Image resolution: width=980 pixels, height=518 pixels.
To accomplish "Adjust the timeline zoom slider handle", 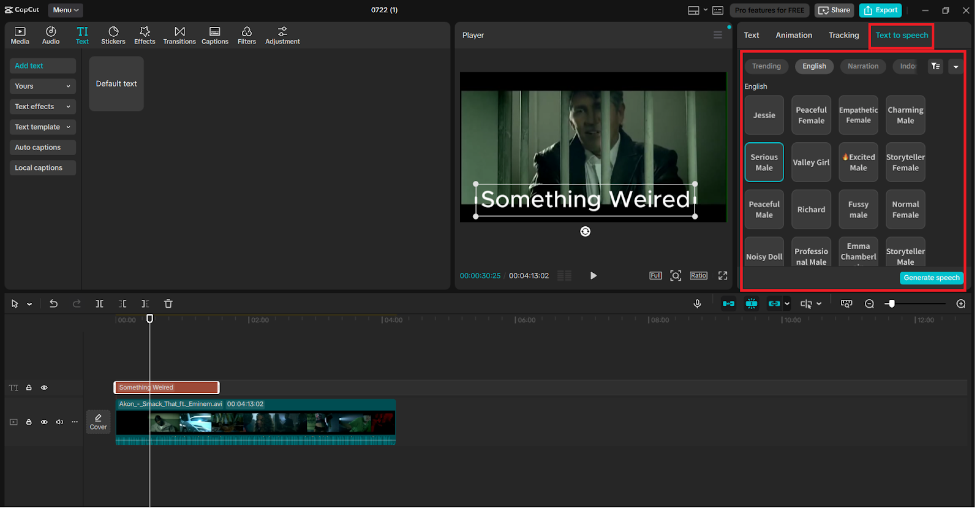I will click(891, 303).
